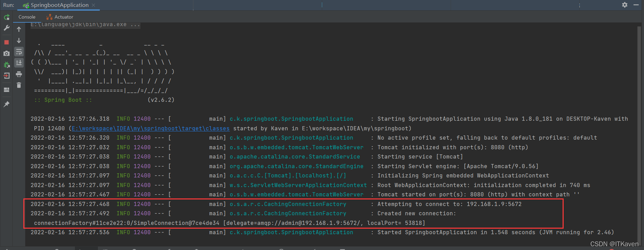The width and height of the screenshot is (644, 250).
Task: Click the "2022-02-16 12:57:26.318" timestamp
Action: (x=70, y=119)
